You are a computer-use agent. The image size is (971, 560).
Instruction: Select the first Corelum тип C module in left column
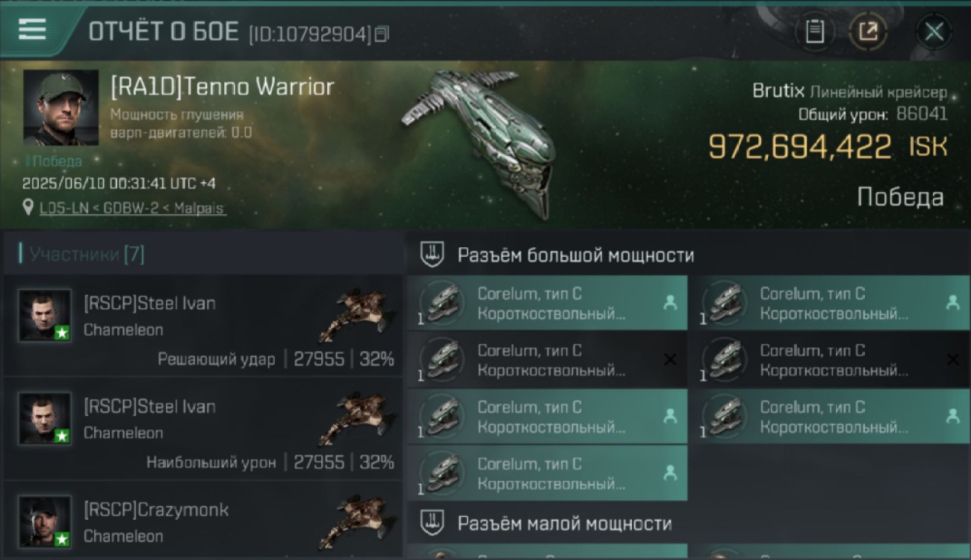point(547,303)
